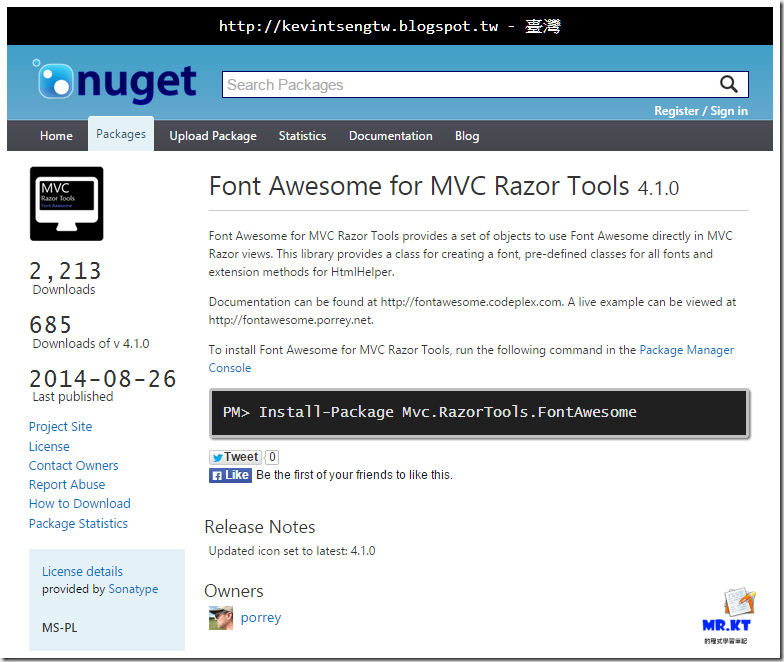Click the kevintsengtw.blogspot.tw header URL
Image resolution: width=784 pixels, height=662 pixels.
pos(358,26)
